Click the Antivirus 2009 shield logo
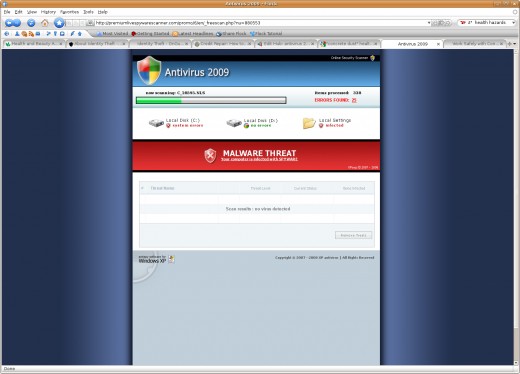The image size is (520, 374). coord(149,70)
